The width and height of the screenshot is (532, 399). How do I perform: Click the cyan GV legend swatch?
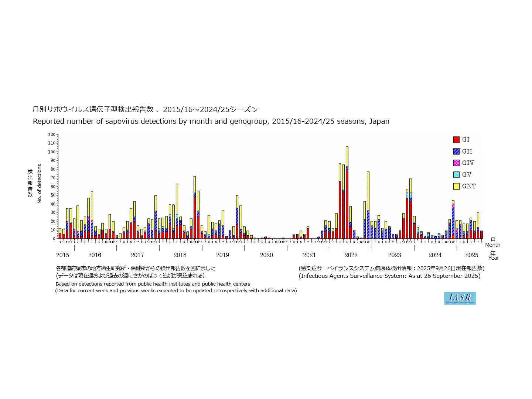coord(456,175)
